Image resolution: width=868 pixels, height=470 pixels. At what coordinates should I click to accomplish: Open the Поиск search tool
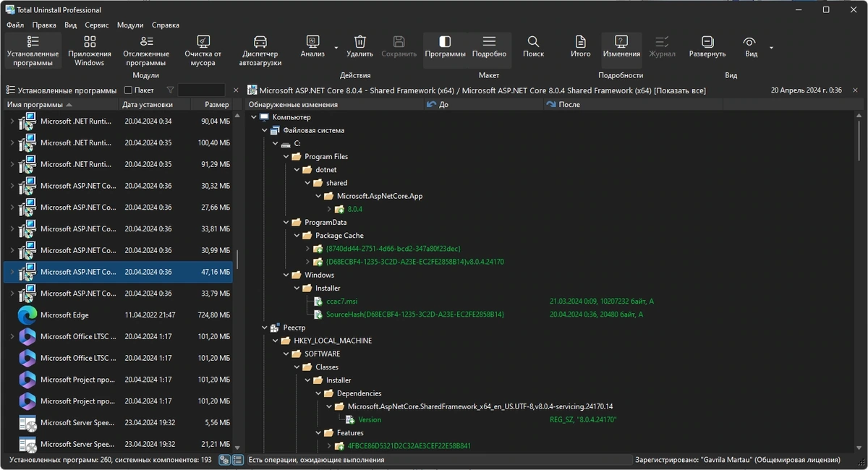coord(533,46)
